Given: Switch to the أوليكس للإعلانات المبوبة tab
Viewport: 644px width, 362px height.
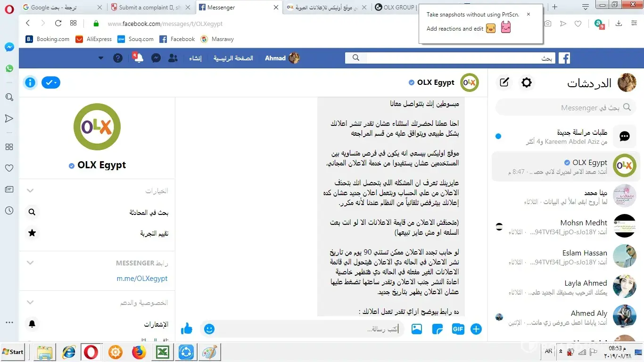Looking at the screenshot, I should [327, 8].
